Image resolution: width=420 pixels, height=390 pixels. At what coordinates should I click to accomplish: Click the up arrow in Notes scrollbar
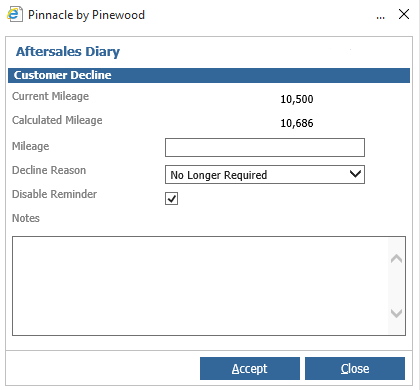pyautogui.click(x=396, y=259)
